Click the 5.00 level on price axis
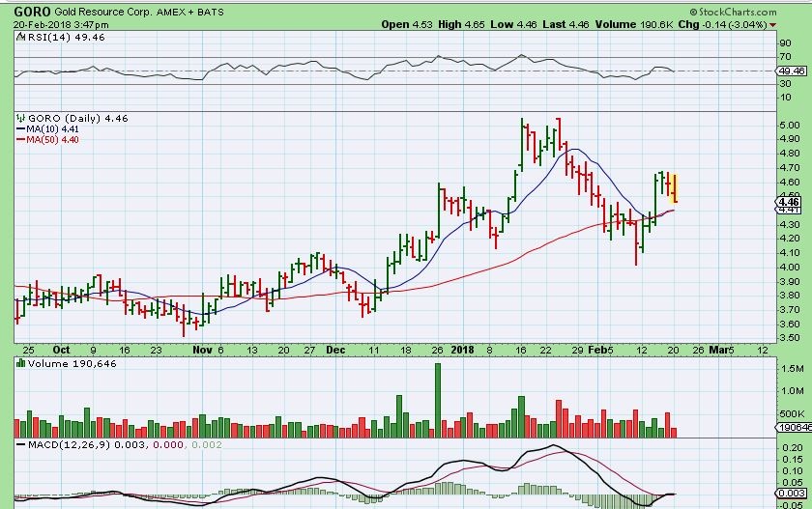The width and height of the screenshot is (812, 509). pyautogui.click(x=789, y=126)
